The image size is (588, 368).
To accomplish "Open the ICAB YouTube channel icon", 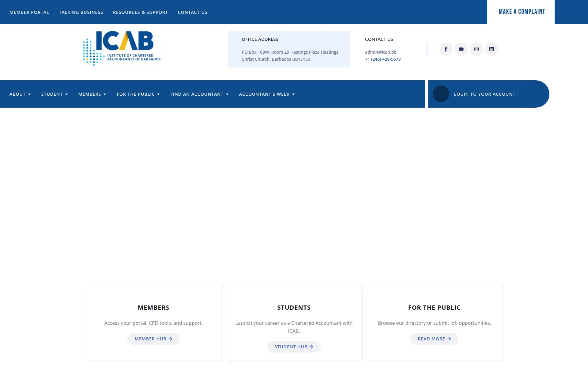I will [461, 49].
